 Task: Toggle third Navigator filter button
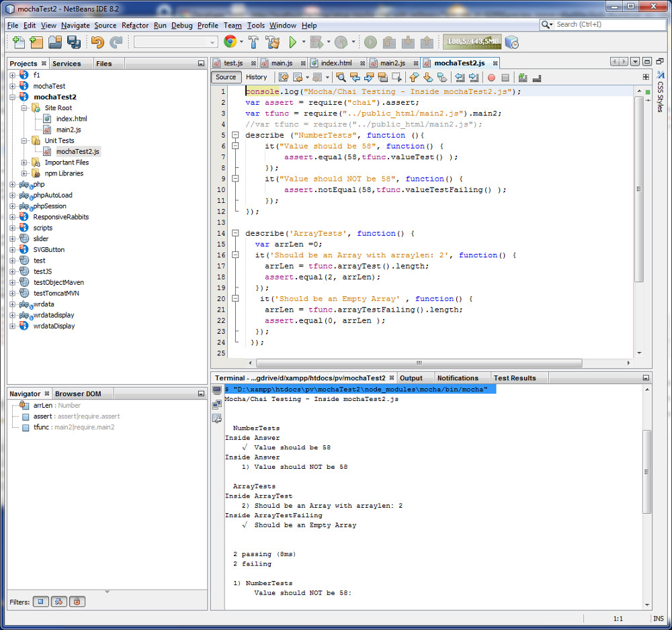coord(77,602)
